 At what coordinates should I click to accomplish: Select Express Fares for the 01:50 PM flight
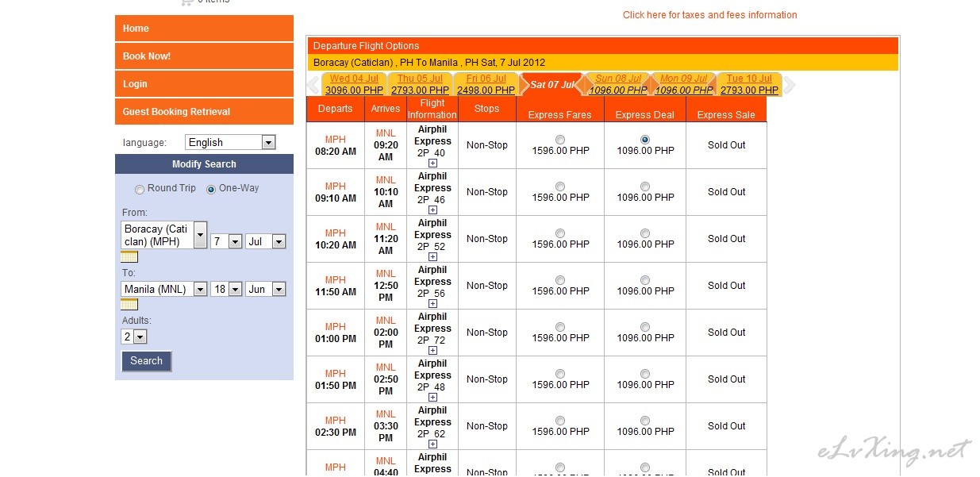[560, 374]
